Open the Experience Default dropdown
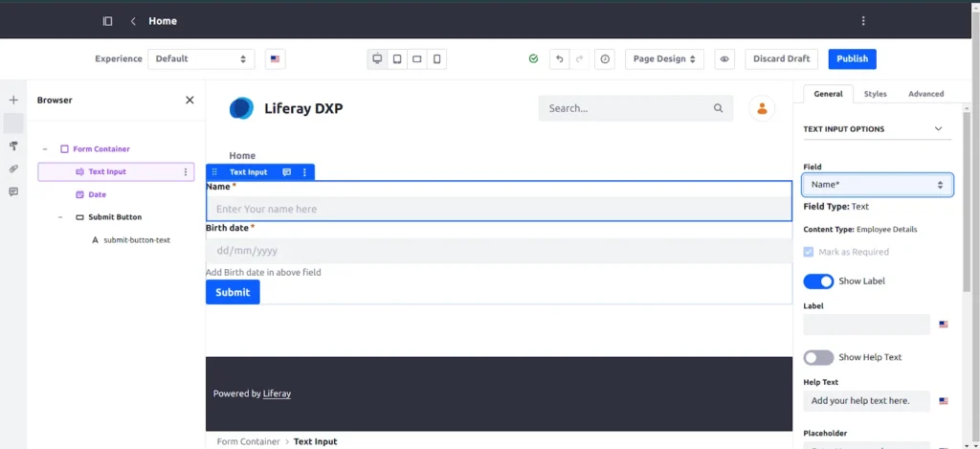The height and width of the screenshot is (449, 980). click(x=201, y=58)
